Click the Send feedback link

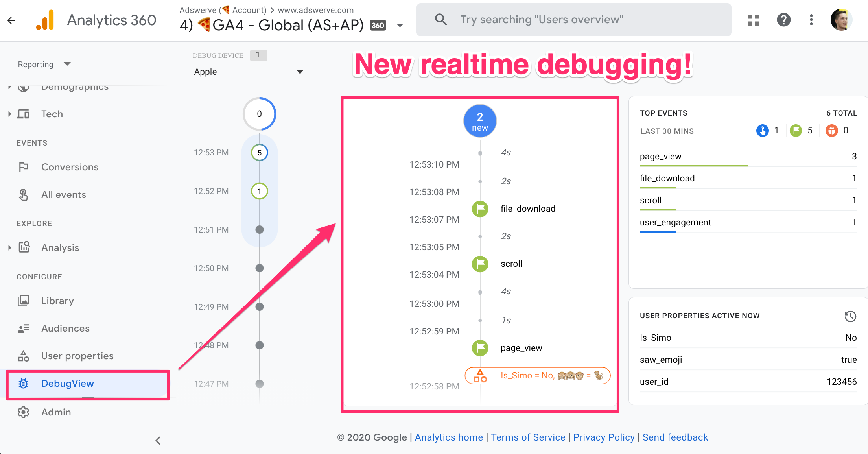point(675,437)
